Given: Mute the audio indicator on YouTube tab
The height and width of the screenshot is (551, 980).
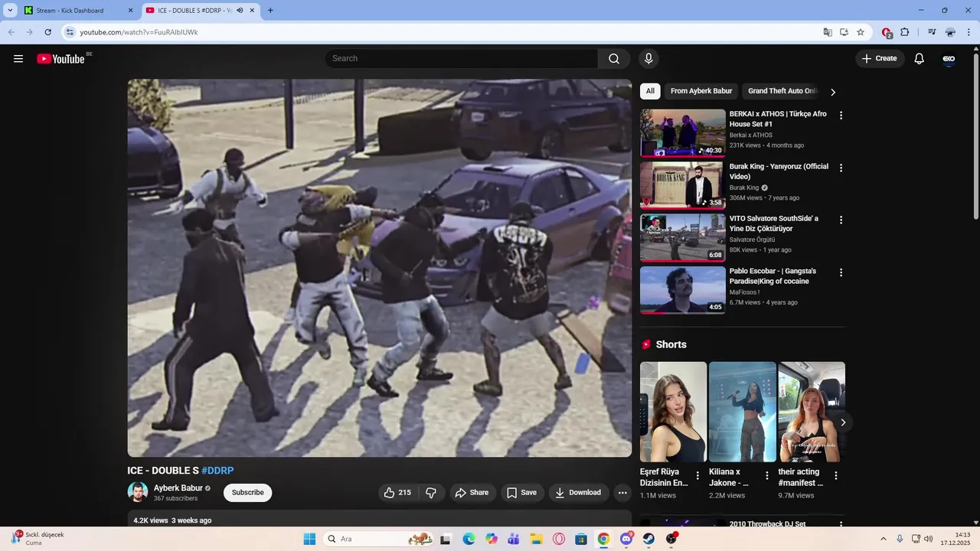Looking at the screenshot, I should tap(240, 11).
